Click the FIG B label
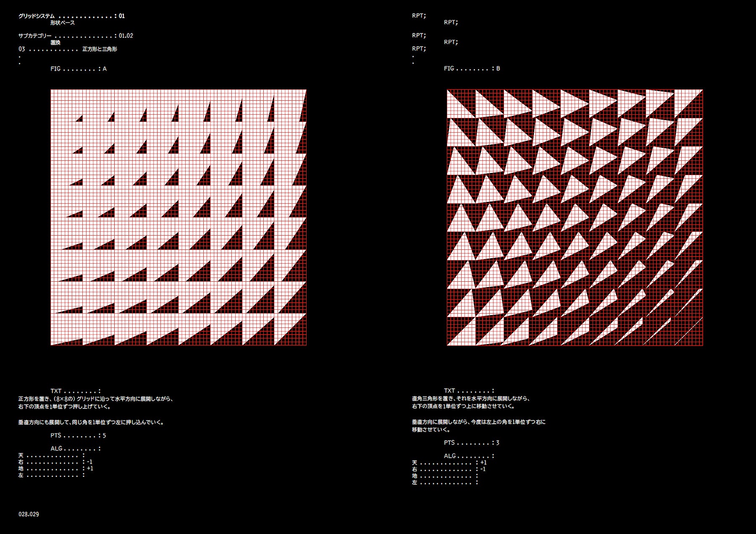Image resolution: width=756 pixels, height=534 pixels. [472, 68]
